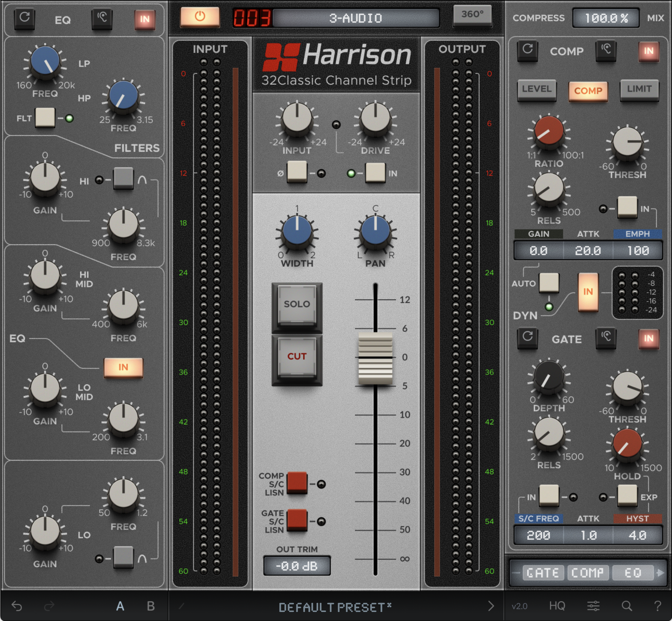Open help with the question mark icon

click(658, 606)
